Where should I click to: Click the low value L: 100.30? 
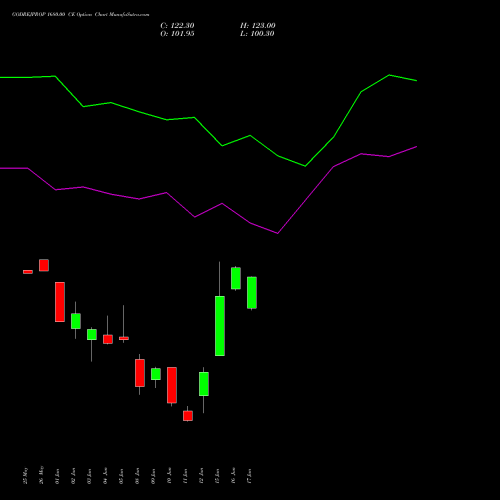(x=257, y=34)
